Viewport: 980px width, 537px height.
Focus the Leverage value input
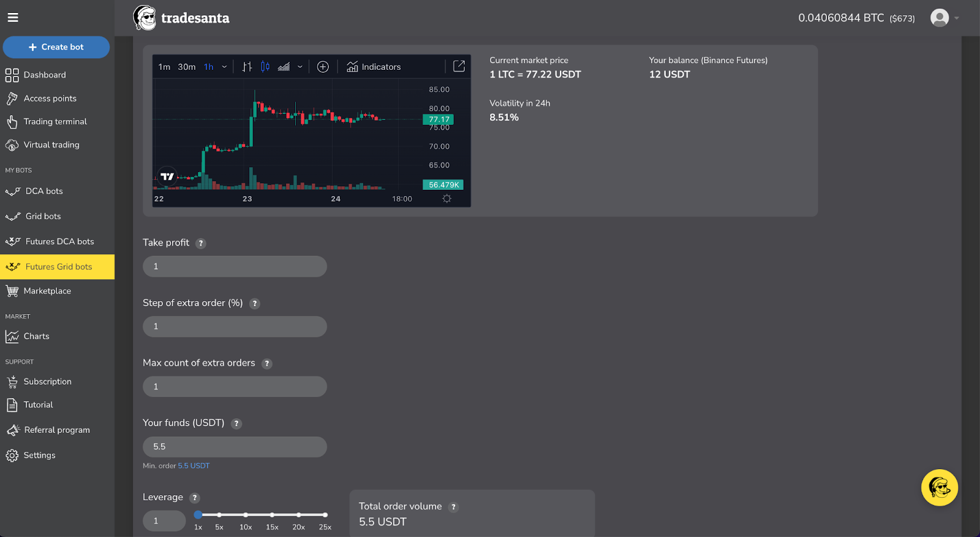(x=164, y=520)
